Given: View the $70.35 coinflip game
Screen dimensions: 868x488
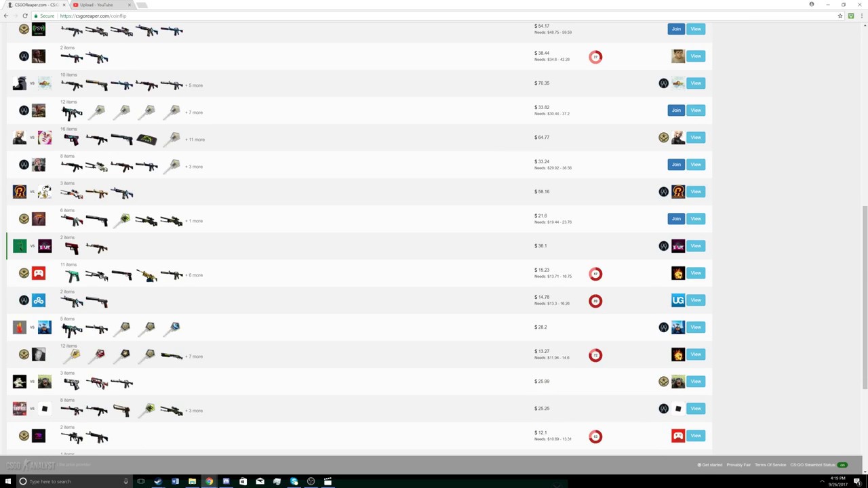Looking at the screenshot, I should (696, 83).
